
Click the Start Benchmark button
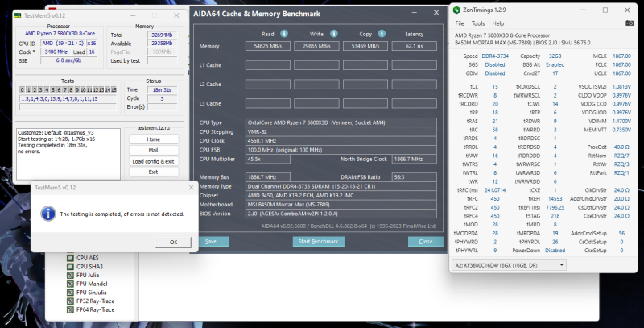318,241
